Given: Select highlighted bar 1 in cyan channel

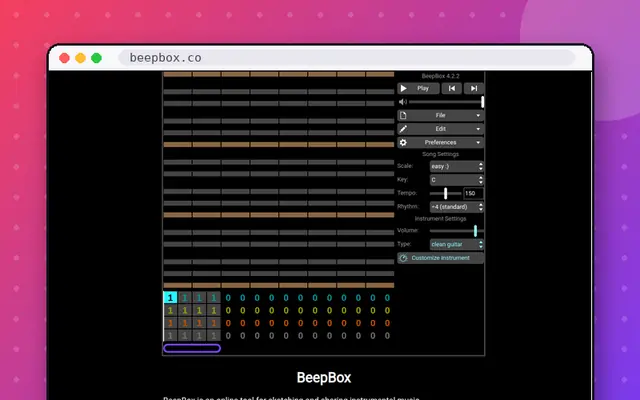Looking at the screenshot, I should tap(170, 298).
